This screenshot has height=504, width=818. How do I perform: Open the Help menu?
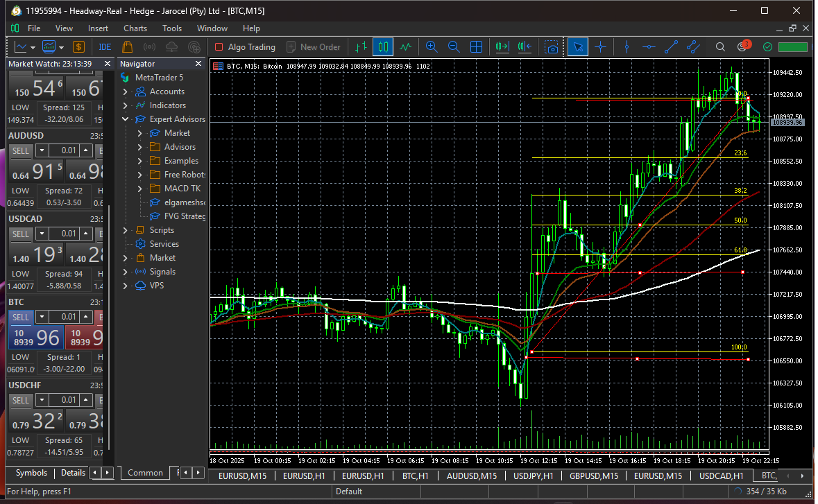[x=251, y=28]
